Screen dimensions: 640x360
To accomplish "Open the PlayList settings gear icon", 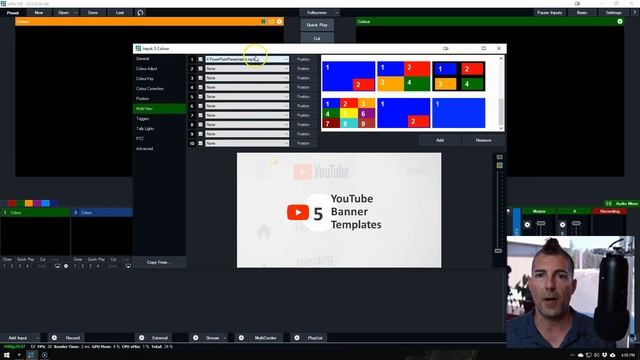I will tap(297, 338).
